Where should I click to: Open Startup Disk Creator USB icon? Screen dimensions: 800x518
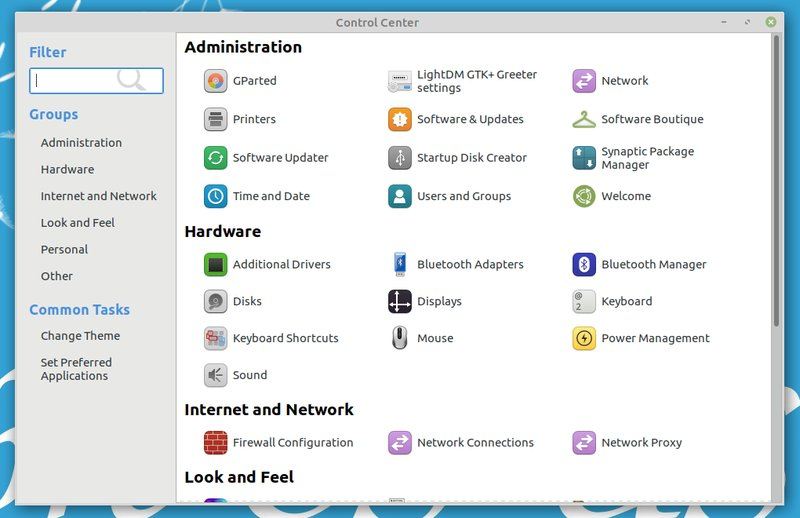click(x=399, y=158)
